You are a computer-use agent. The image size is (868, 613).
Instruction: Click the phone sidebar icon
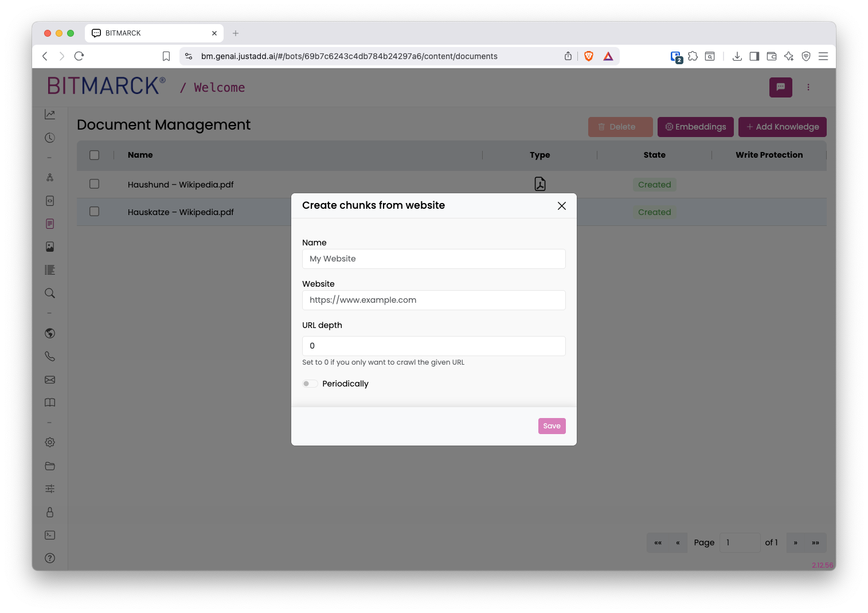[x=50, y=356]
